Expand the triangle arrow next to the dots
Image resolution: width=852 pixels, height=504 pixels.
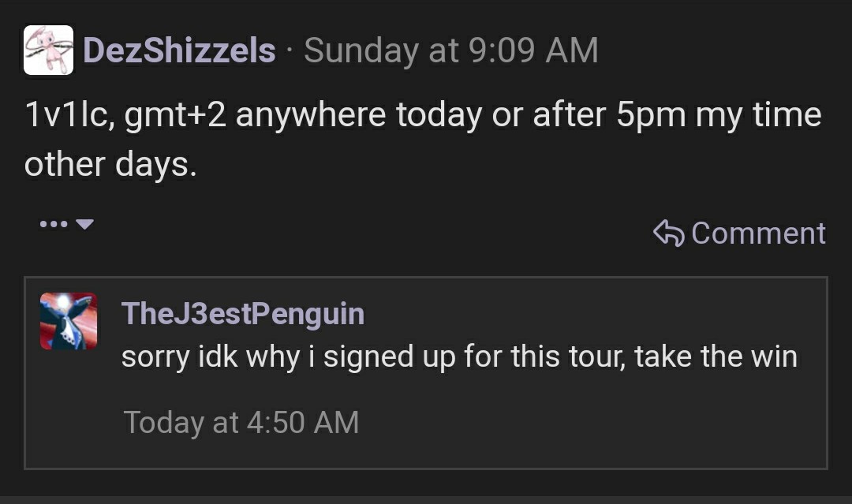click(x=84, y=224)
